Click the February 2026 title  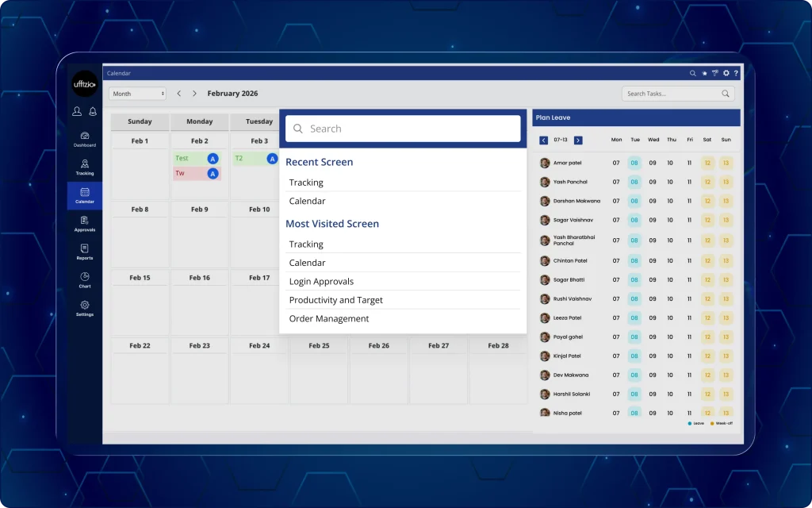pyautogui.click(x=232, y=94)
